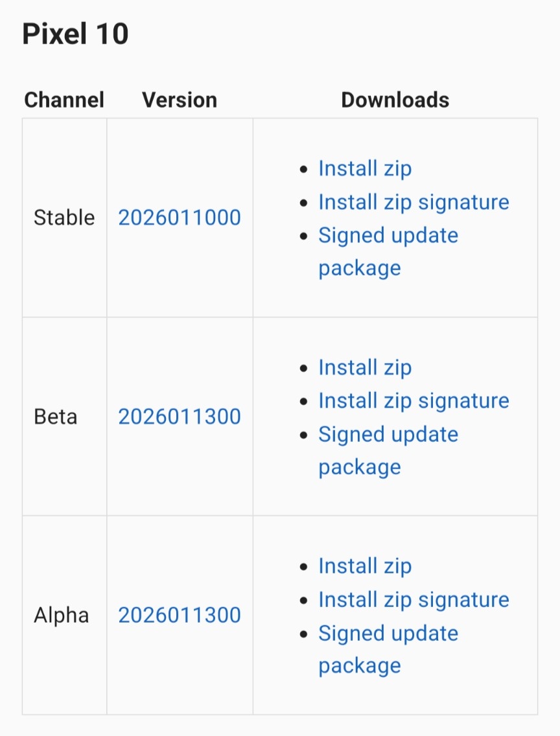Download the Alpha channel Install zip

[365, 566]
